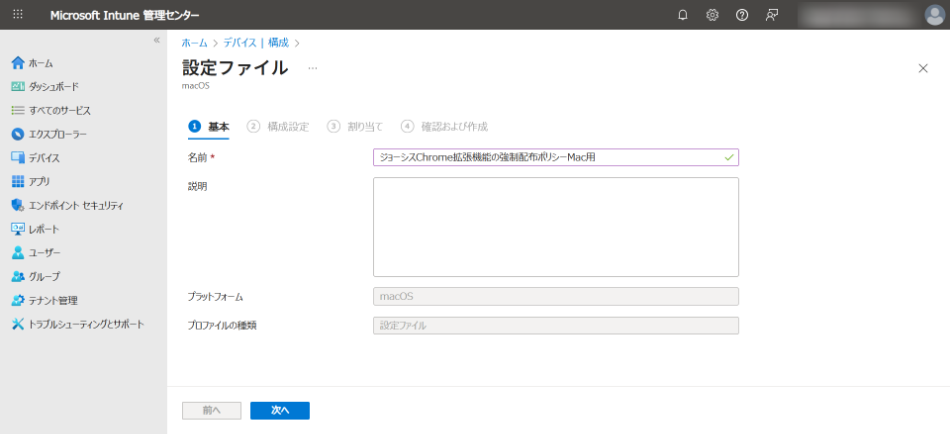This screenshot has height=434, width=950.
Task: Go to ホーム in the sidebar
Action: tap(40, 63)
